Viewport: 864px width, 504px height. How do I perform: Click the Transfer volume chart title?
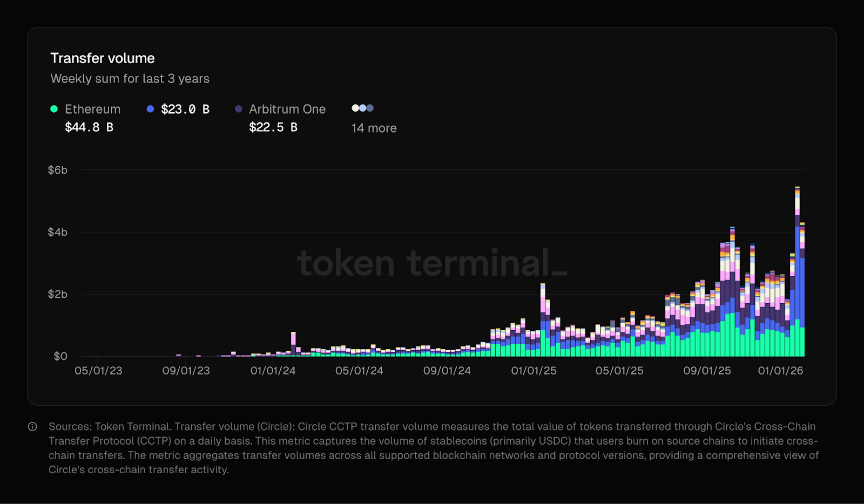(103, 58)
